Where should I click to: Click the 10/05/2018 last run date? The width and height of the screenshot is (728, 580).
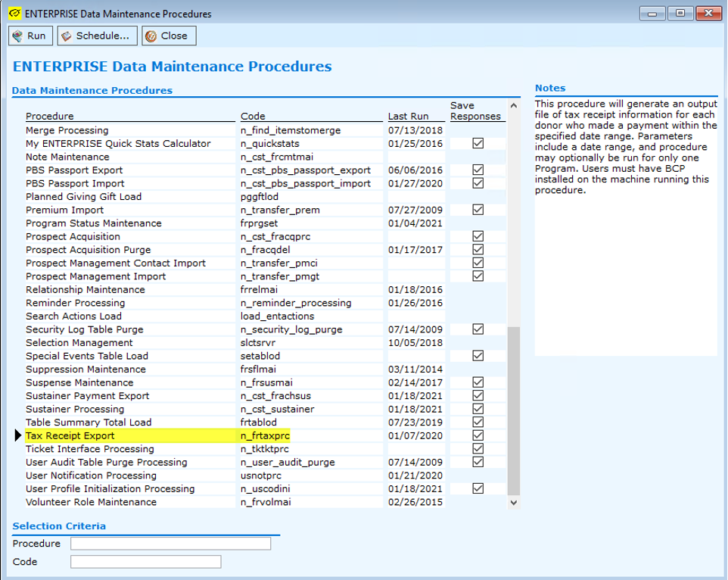(x=415, y=343)
